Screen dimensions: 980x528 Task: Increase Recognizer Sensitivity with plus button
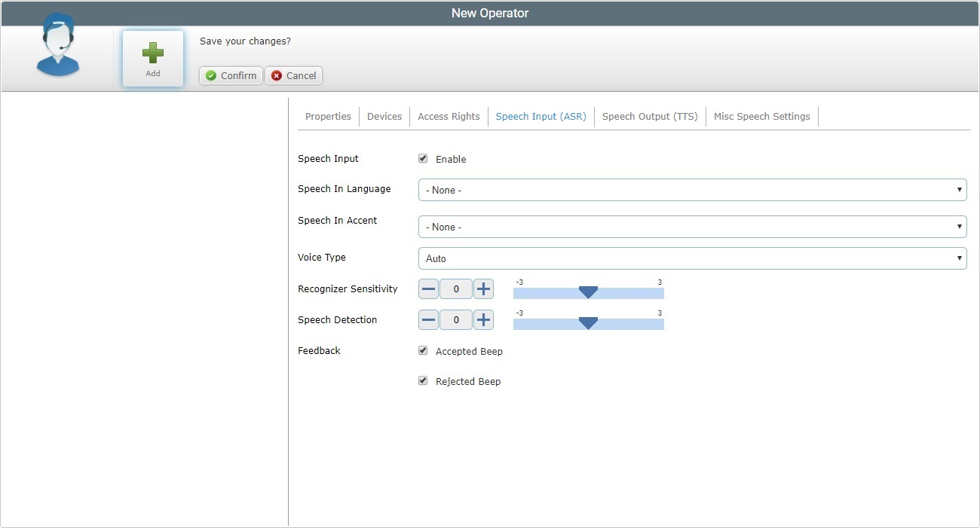tap(483, 288)
